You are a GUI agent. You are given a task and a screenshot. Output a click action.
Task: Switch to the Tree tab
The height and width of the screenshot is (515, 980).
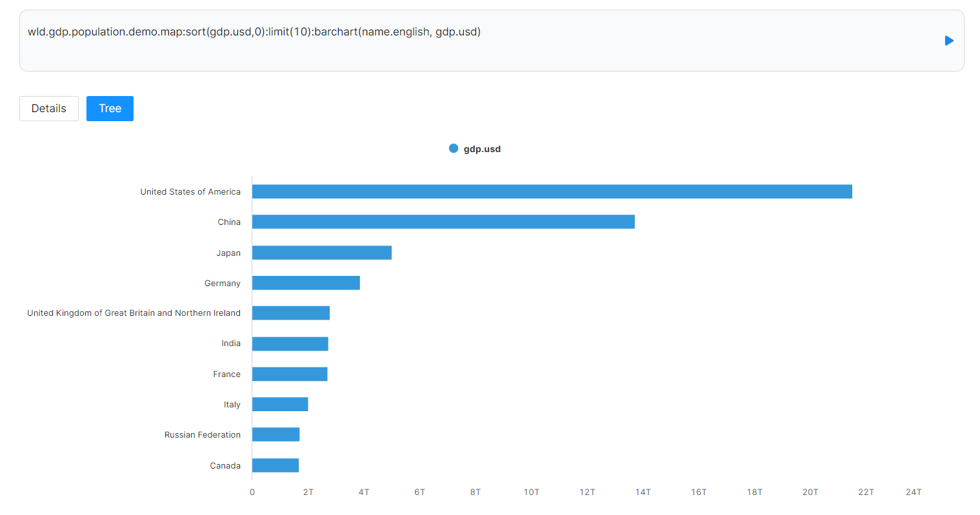click(110, 108)
